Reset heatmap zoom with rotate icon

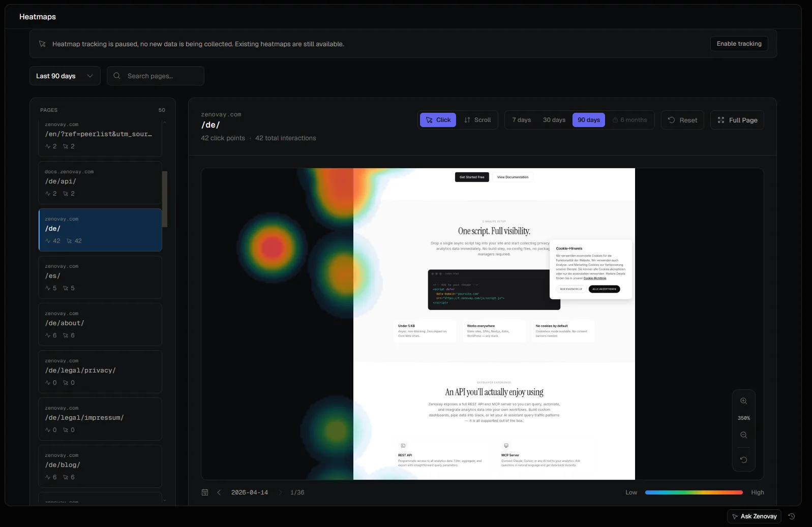tap(743, 460)
